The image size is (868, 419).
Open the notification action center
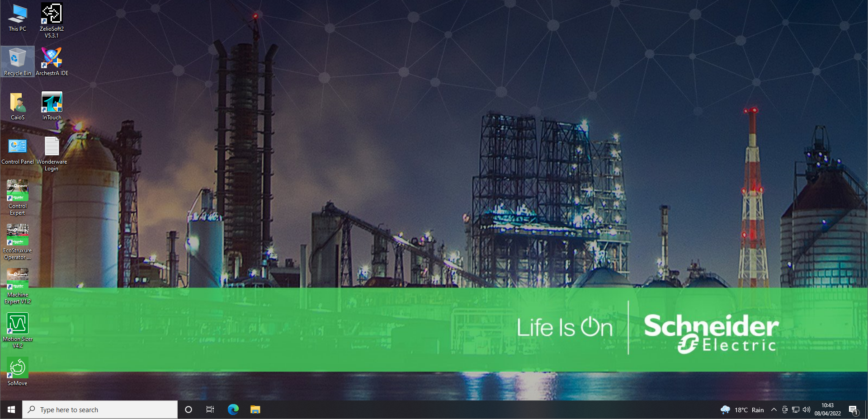[x=854, y=410]
